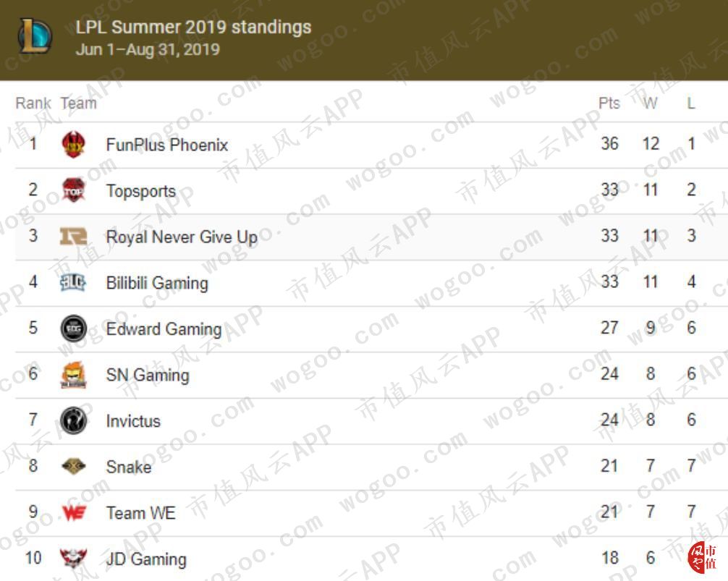Click the Bilibili Gaming team logo
Image resolution: width=728 pixels, height=581 pixels.
[x=73, y=282]
